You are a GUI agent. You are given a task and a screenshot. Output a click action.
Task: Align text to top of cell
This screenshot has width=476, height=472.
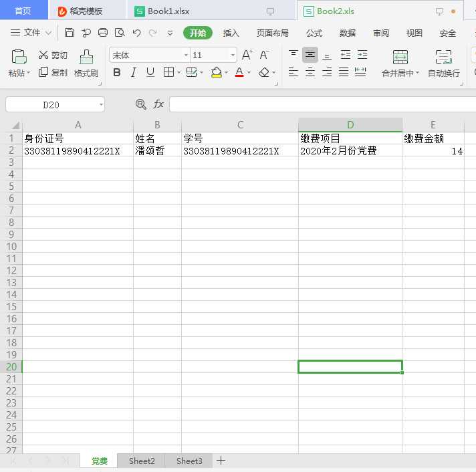click(x=293, y=55)
